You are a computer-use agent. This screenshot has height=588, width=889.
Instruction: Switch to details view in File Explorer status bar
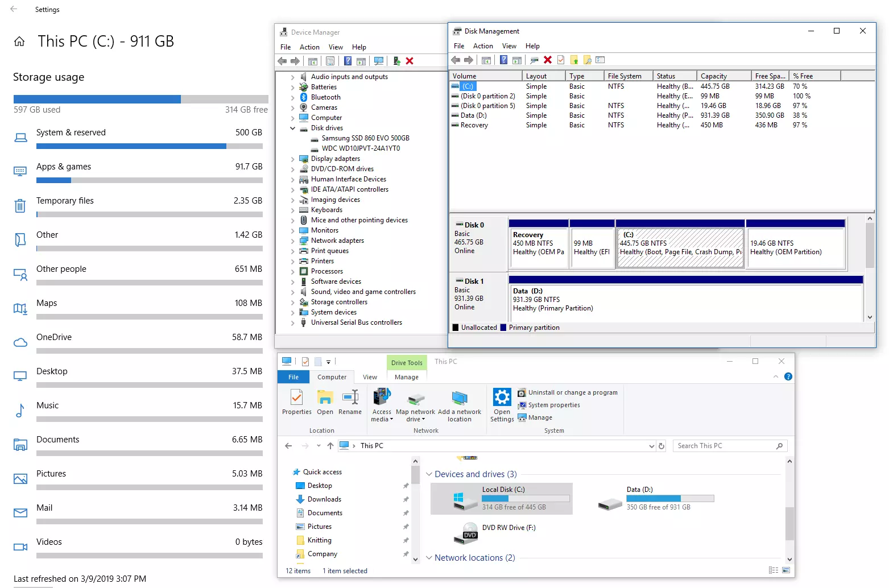(774, 570)
